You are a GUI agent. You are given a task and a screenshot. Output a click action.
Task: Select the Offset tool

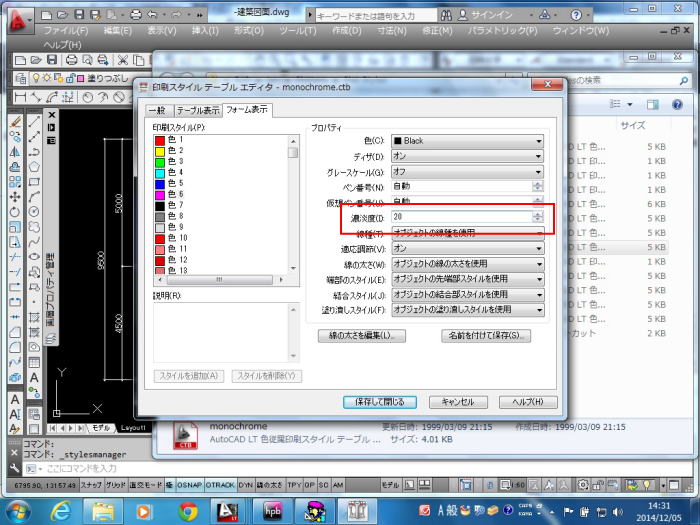click(15, 167)
